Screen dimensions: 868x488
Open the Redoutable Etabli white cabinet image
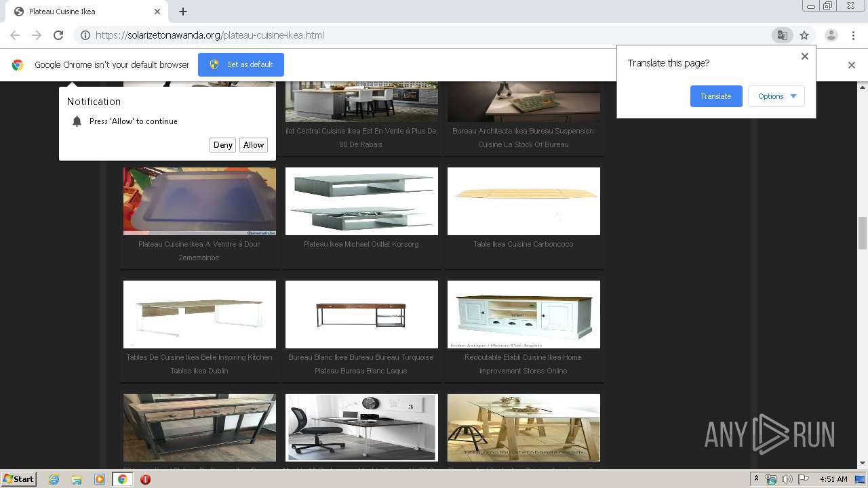524,314
